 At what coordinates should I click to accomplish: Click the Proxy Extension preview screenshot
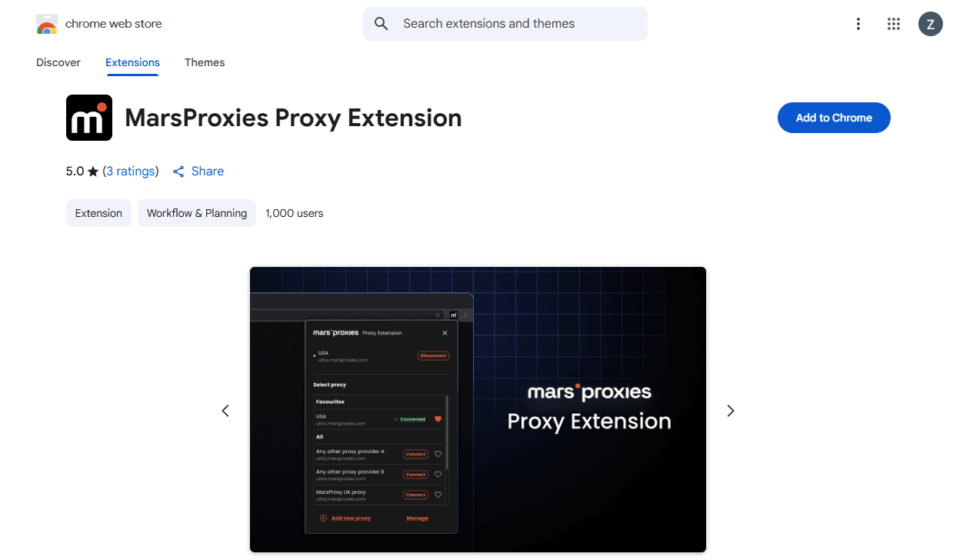pos(478,409)
